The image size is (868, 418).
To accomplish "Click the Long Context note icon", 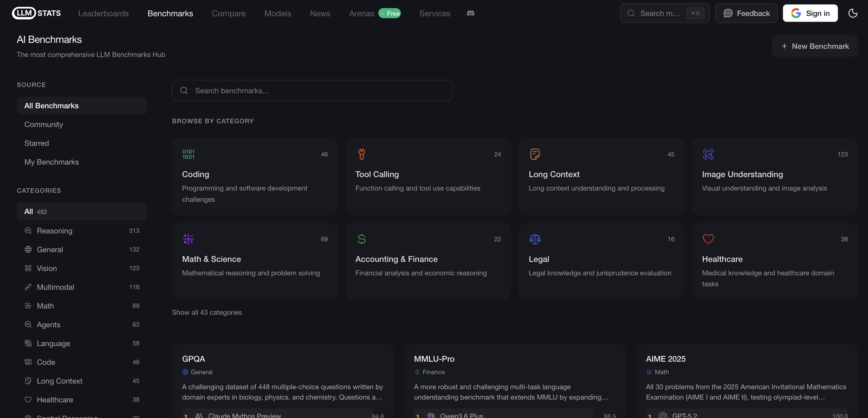I will 535,154.
